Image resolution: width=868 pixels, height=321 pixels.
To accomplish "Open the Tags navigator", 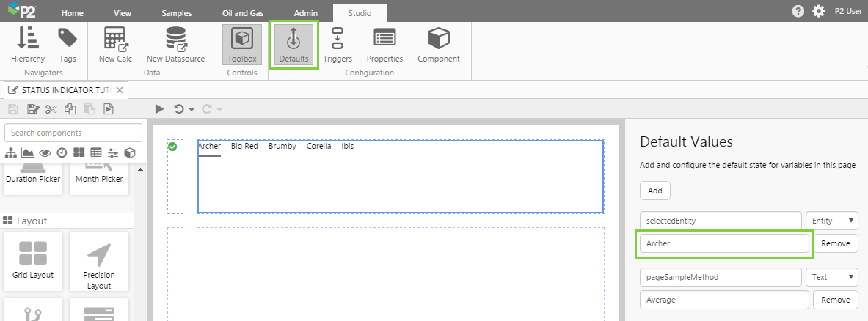I will tap(68, 45).
